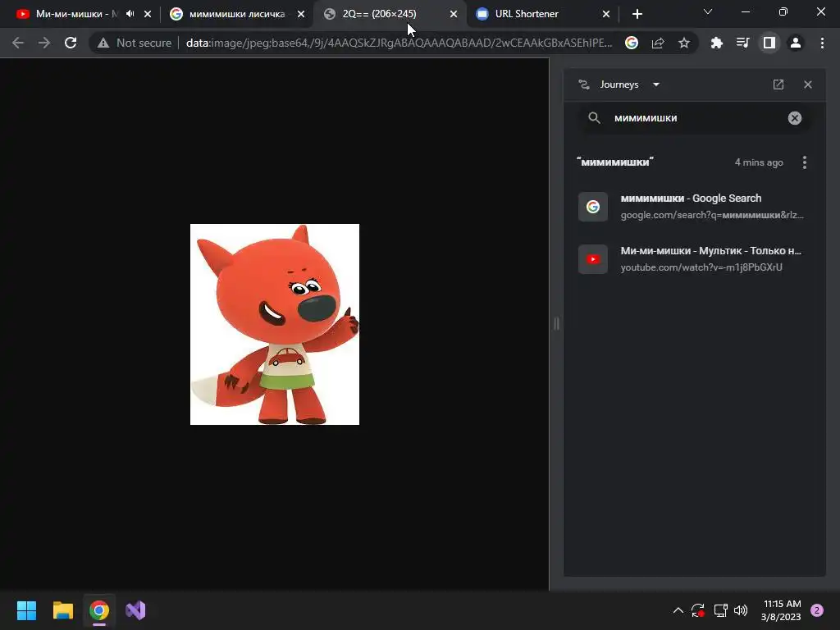Open the Journeys side panel dropdown

click(x=655, y=84)
